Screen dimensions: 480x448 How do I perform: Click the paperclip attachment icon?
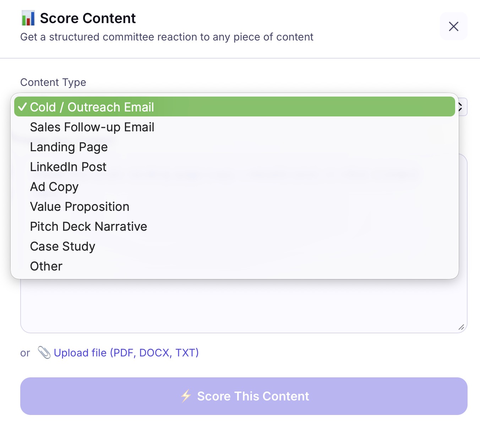[44, 353]
